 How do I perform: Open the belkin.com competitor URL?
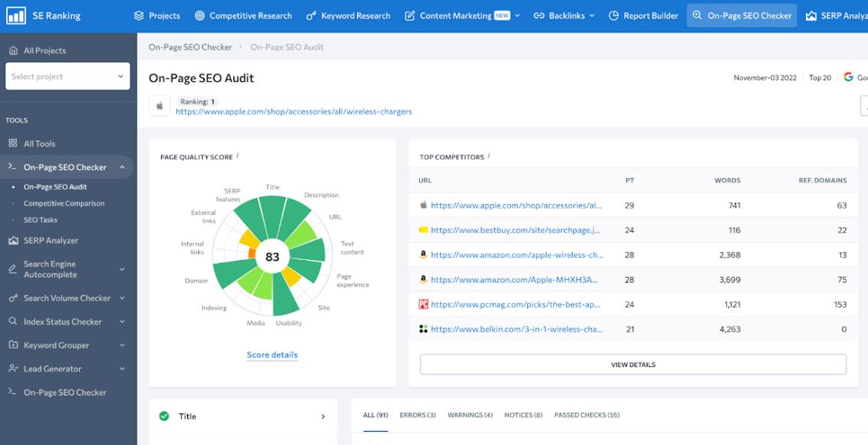(x=517, y=329)
